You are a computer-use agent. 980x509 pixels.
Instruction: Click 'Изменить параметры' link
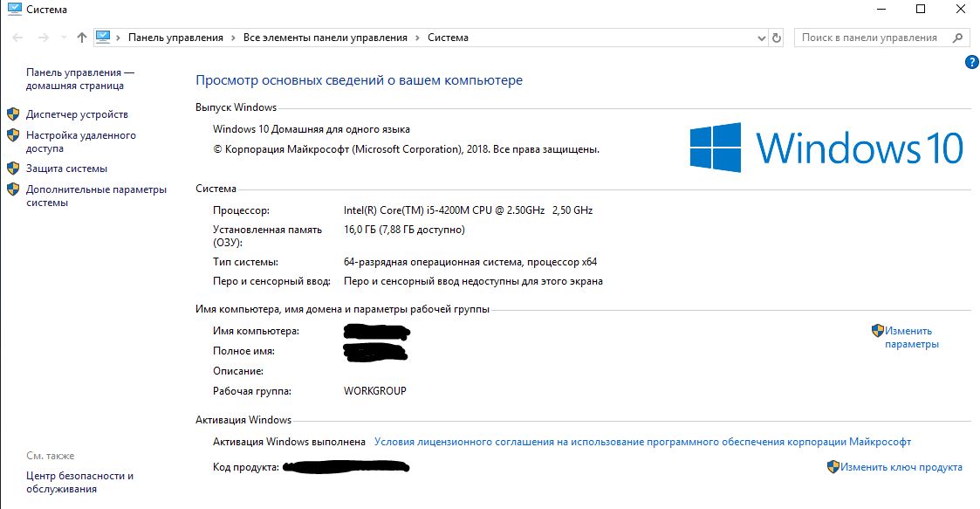pyautogui.click(x=911, y=338)
